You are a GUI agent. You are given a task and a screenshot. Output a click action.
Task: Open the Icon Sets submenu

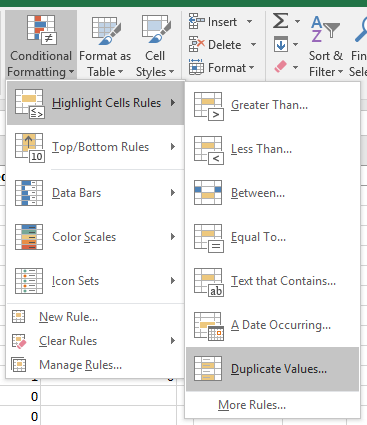95,281
